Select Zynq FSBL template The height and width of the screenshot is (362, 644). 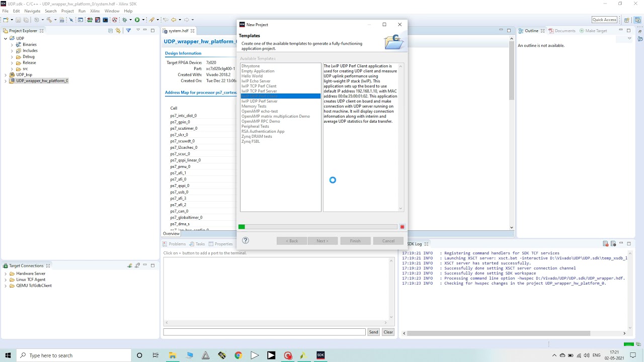pos(251,141)
